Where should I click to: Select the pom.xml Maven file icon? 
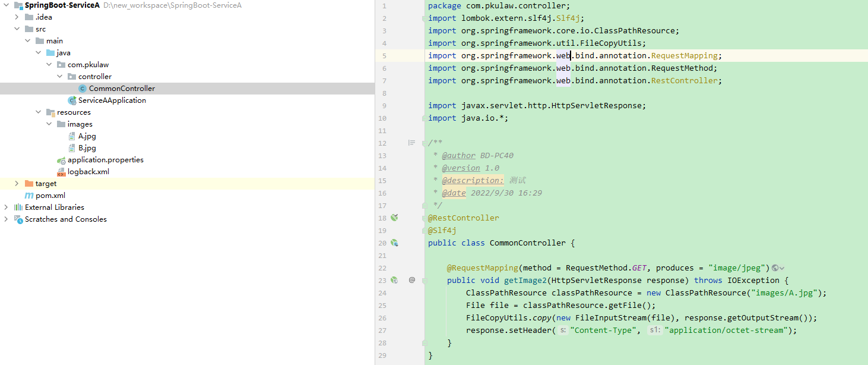29,196
